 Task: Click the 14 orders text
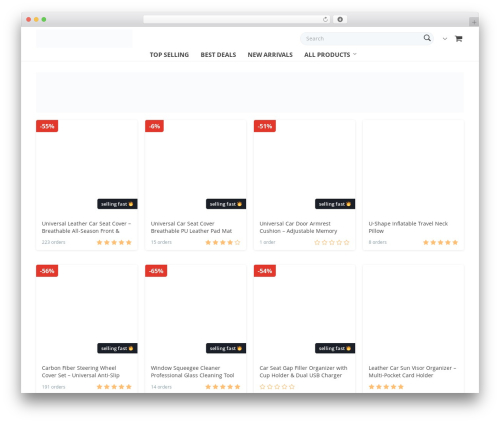pos(161,387)
